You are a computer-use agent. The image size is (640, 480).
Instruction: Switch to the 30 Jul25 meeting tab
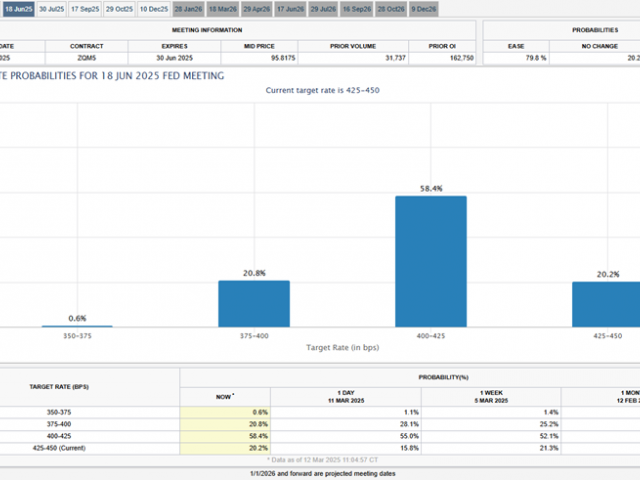51,9
